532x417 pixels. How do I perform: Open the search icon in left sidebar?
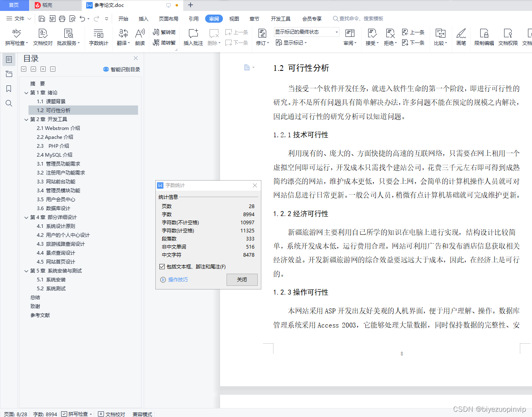click(x=9, y=103)
